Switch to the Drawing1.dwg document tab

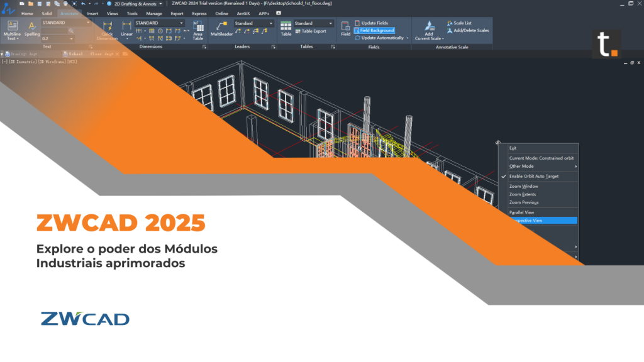21,54
